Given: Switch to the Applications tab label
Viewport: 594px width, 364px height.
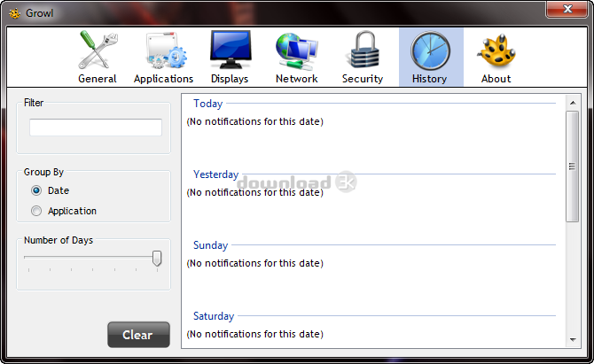Looking at the screenshot, I should (164, 79).
